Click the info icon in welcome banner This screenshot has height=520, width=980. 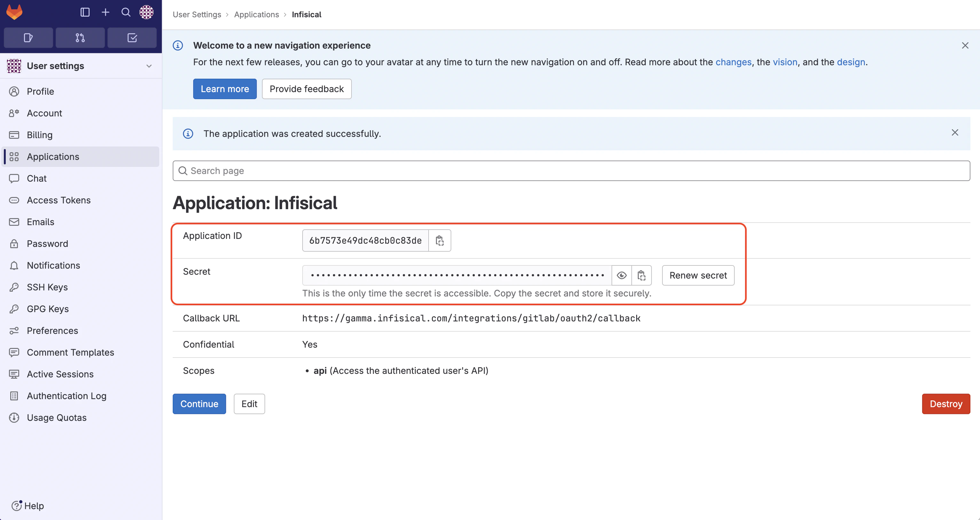click(178, 46)
